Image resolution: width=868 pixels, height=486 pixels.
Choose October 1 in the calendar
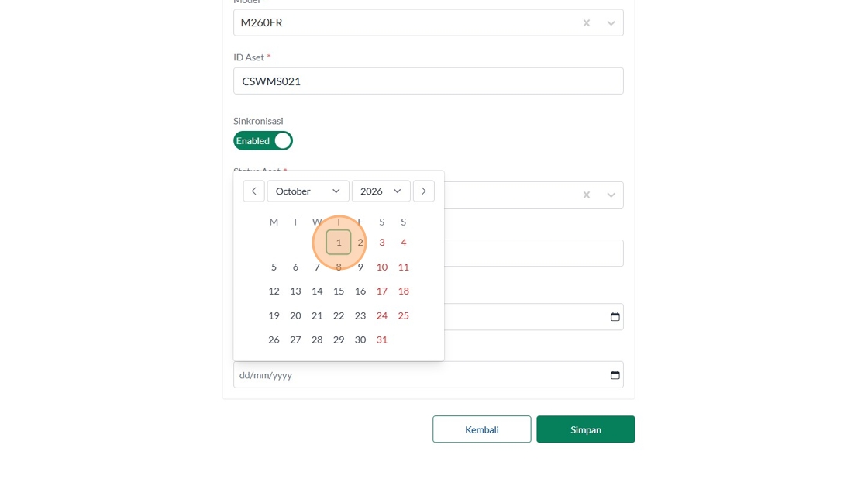[x=339, y=243]
